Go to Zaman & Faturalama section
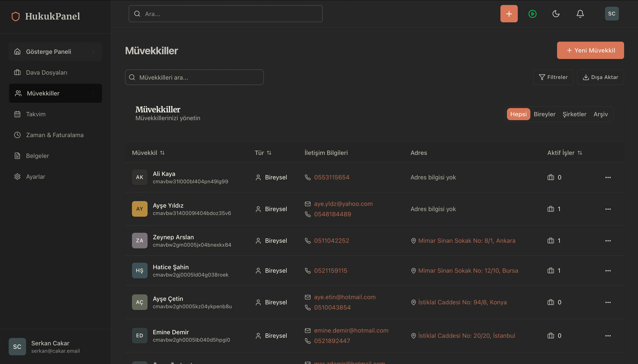Image resolution: width=638 pixels, height=364 pixels. tap(55, 135)
